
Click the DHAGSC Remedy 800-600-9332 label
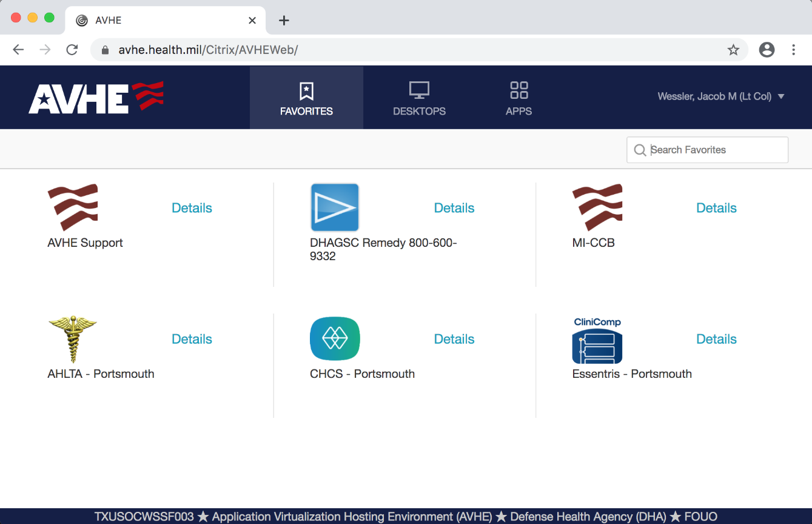383,249
